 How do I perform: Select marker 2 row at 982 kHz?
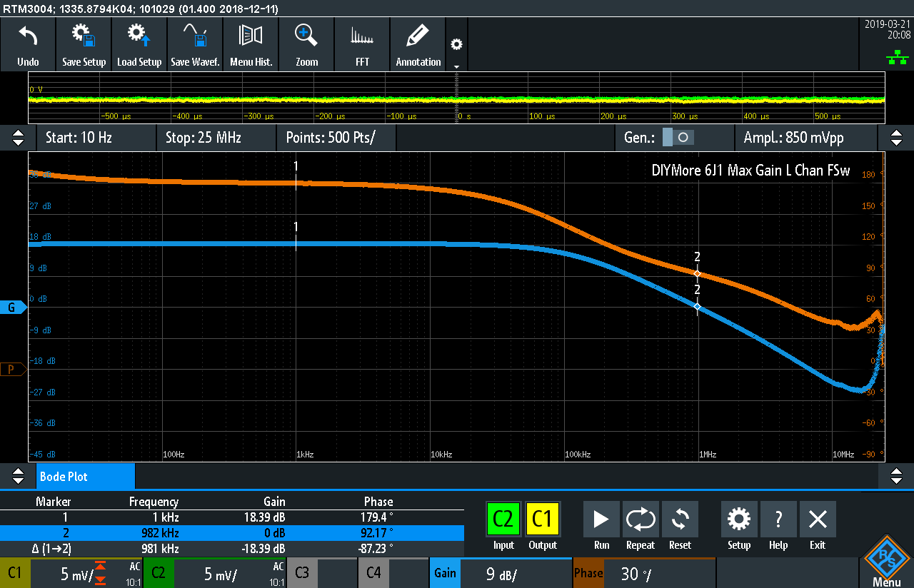(x=232, y=533)
